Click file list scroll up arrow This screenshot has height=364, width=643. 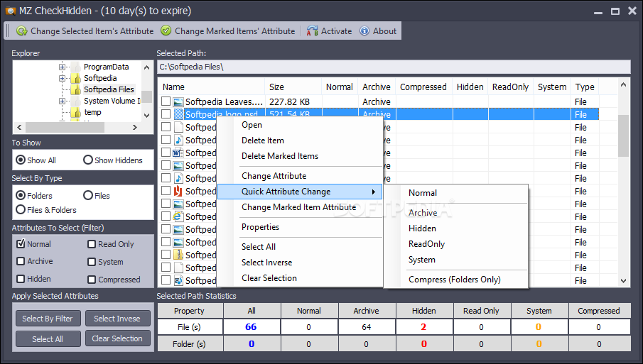point(623,84)
